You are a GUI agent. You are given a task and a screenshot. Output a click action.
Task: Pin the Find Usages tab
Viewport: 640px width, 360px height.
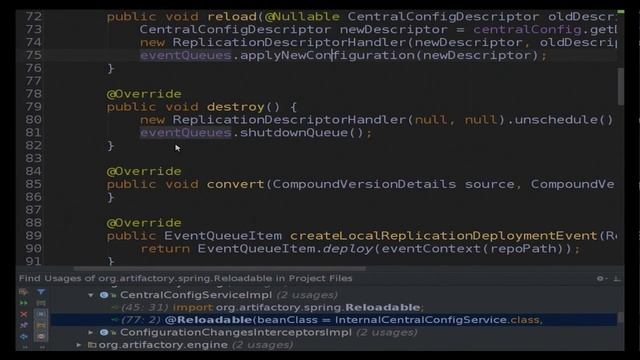tap(24, 325)
